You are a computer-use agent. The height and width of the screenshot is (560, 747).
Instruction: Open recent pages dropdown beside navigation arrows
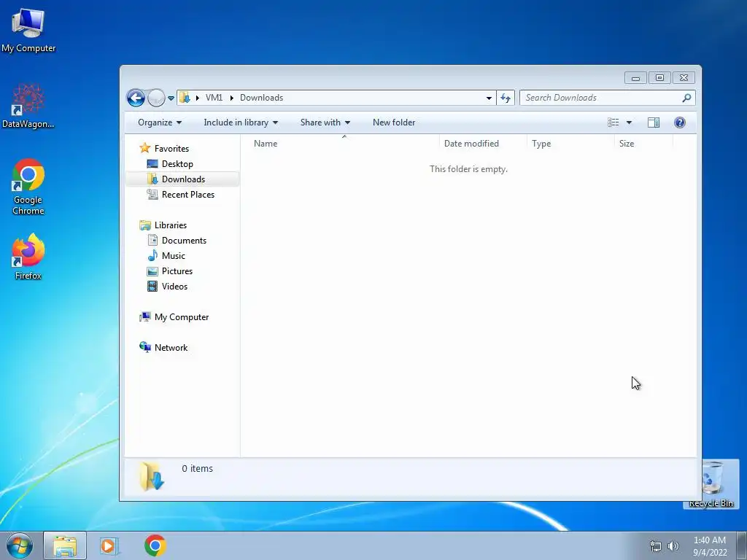(x=171, y=98)
